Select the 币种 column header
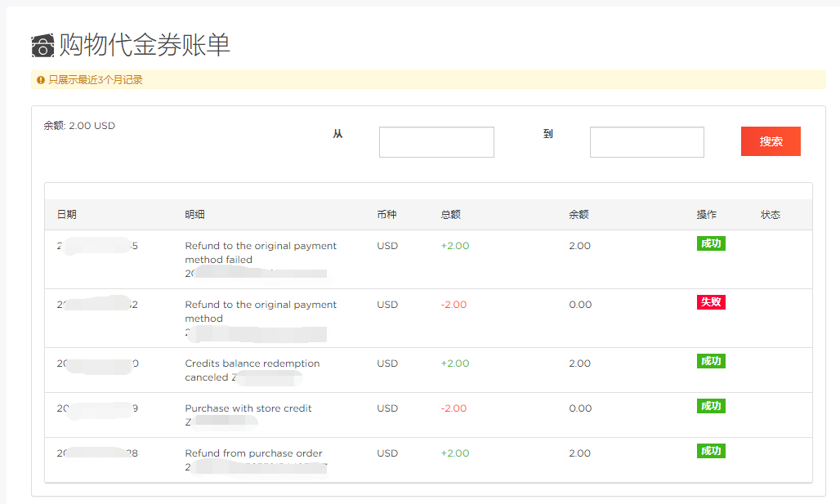The image size is (840, 504). [x=386, y=215]
